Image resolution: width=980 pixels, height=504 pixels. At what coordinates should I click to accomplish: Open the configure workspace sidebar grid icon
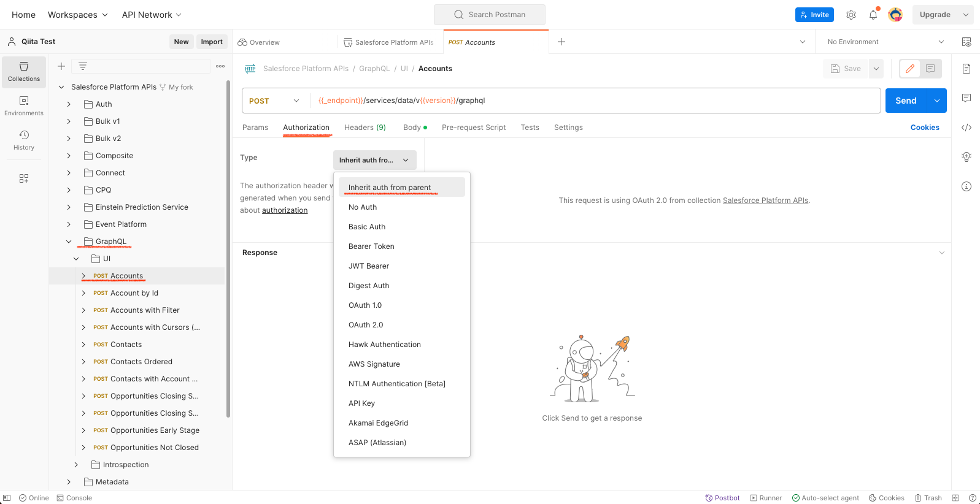tap(24, 178)
